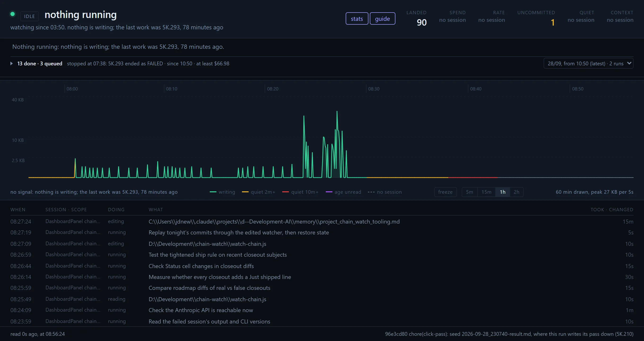Click the dashed no session legend entry
644x341 pixels.
(385, 192)
